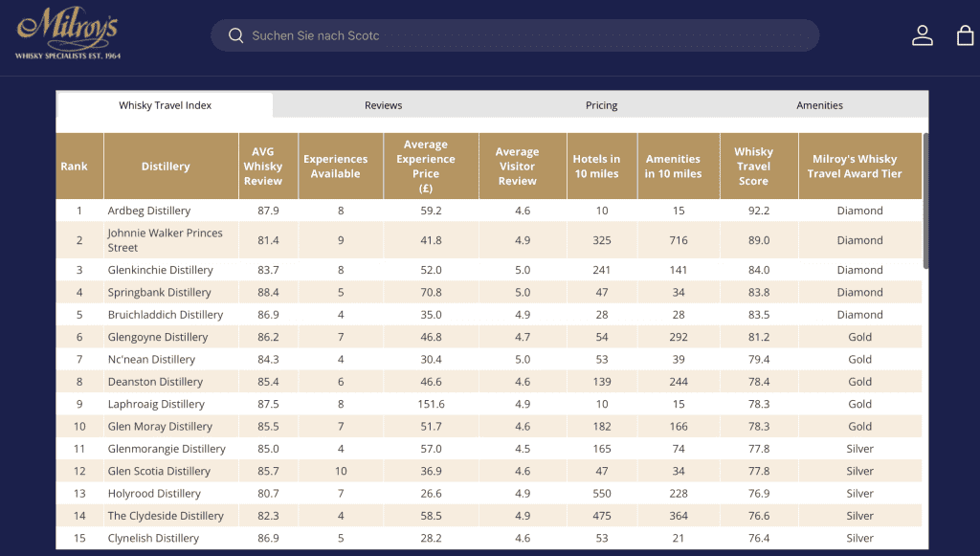The image size is (980, 556).
Task: Click Milroy's Whisky Travel Award Tier header
Action: 860,167
